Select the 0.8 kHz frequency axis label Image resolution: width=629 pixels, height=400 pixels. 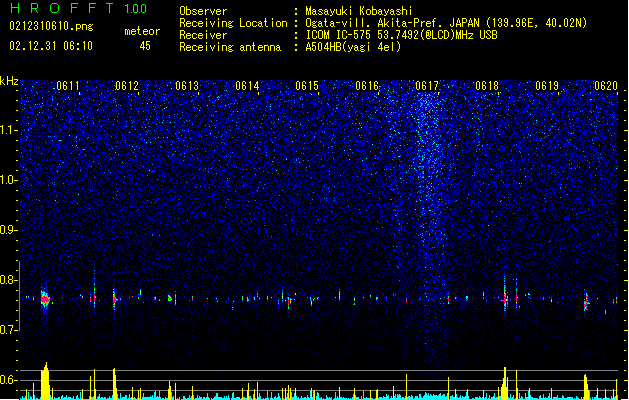coord(9,280)
